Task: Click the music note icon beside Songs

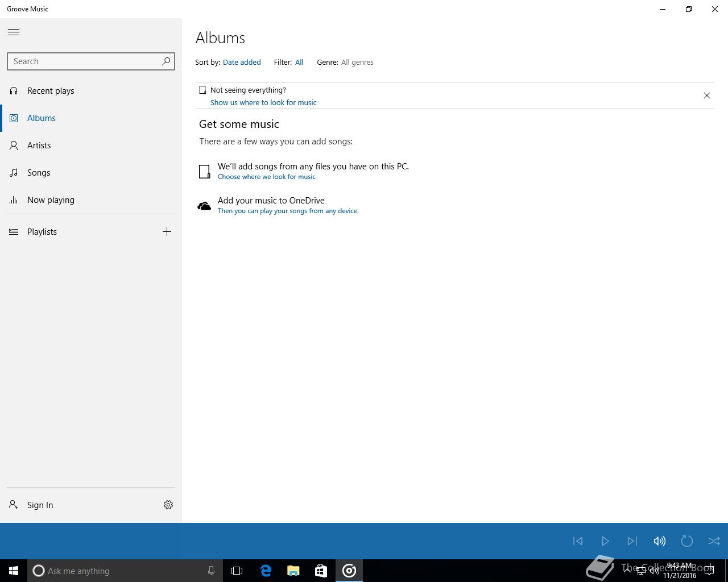Action: pos(14,173)
